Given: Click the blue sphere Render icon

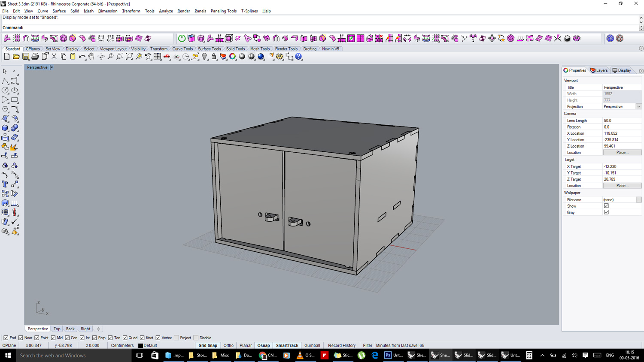Looking at the screenshot, I should pos(261,57).
